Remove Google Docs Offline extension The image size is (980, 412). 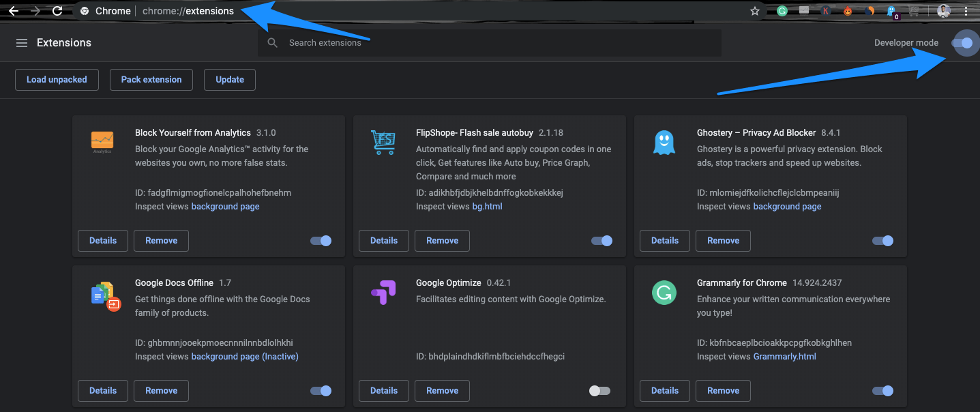(161, 391)
